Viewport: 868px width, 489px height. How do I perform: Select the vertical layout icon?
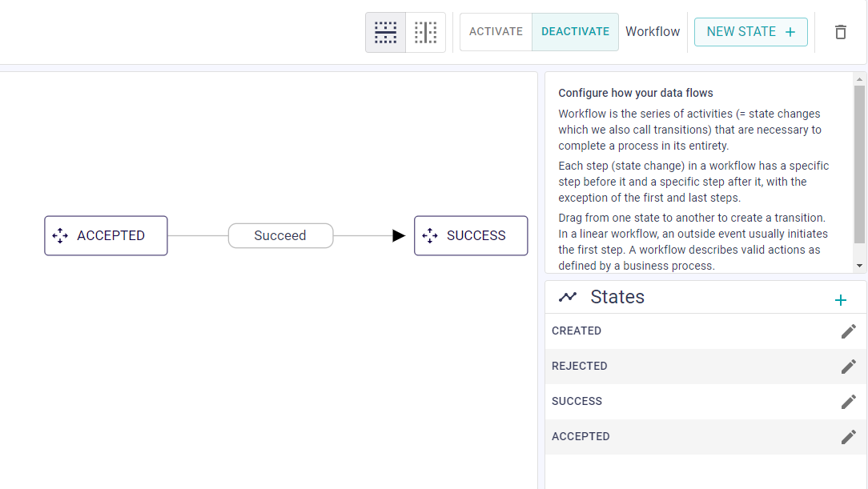[x=426, y=32]
